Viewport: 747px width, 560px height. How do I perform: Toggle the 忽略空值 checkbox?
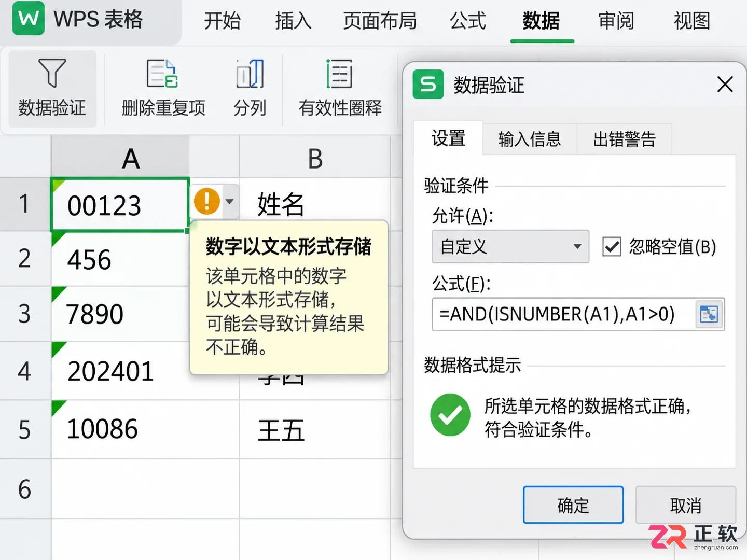point(612,247)
